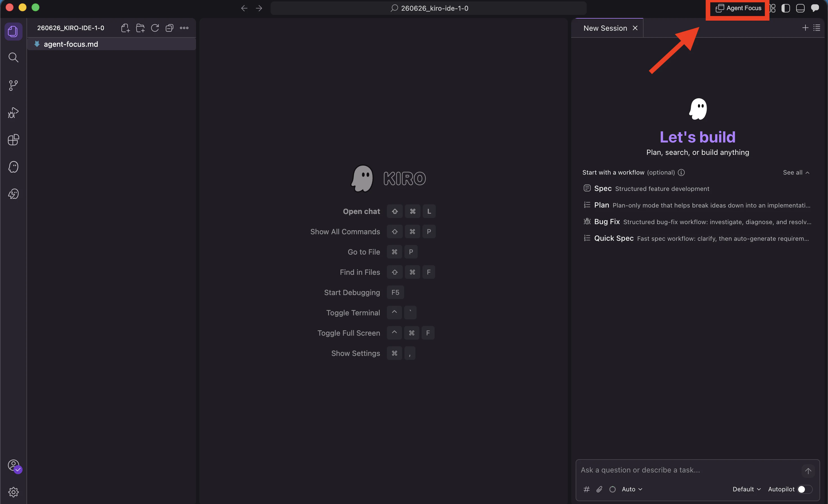Viewport: 828px width, 504px height.
Task: Toggle the bottom panel layout icon
Action: [800, 8]
